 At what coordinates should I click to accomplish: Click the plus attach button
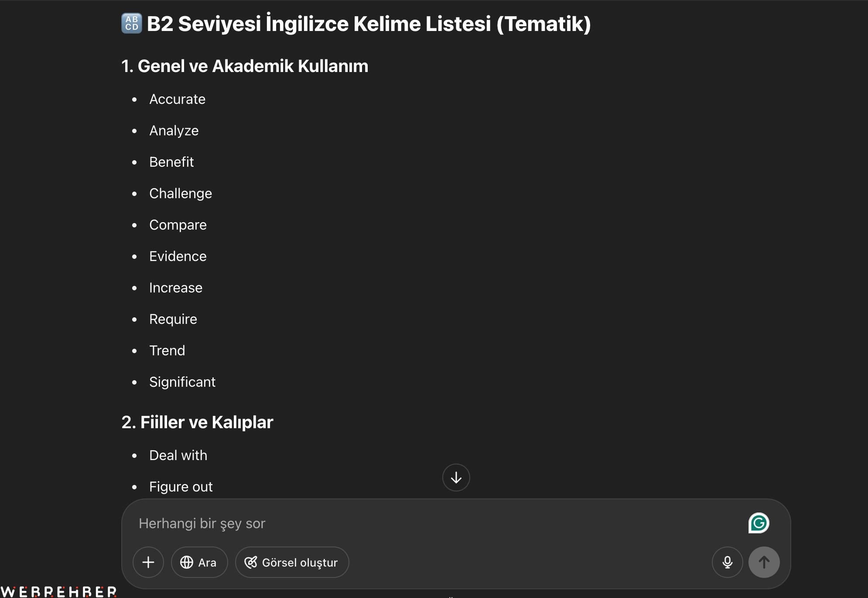pos(148,562)
